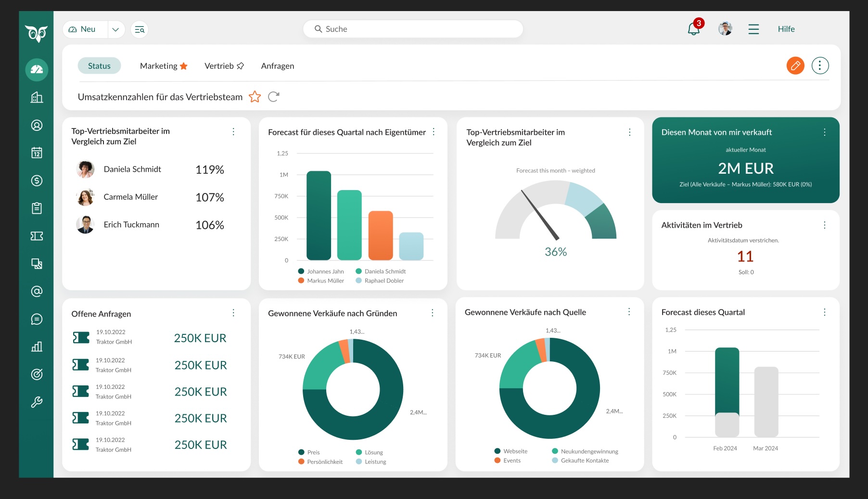Click the notification bell showing 3 alerts

tap(693, 29)
